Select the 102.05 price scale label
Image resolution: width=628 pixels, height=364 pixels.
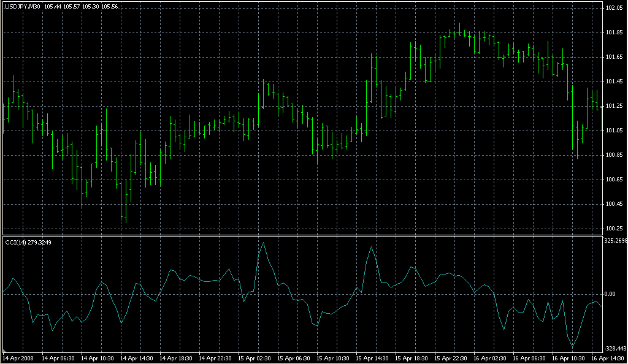pyautogui.click(x=614, y=8)
